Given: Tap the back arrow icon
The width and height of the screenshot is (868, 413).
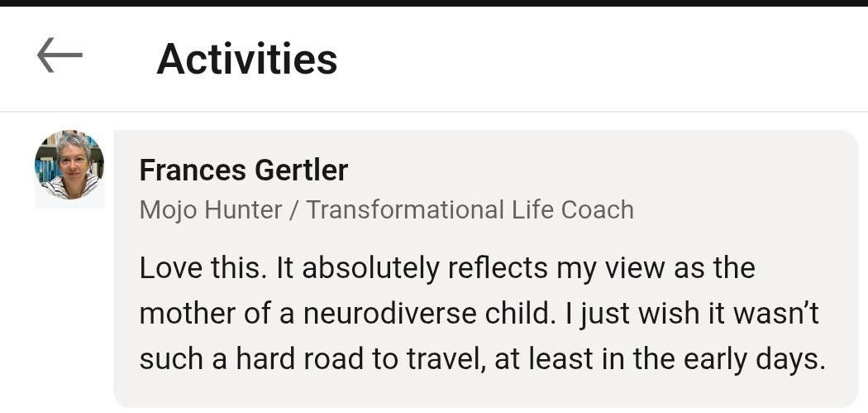Looking at the screenshot, I should click(60, 56).
